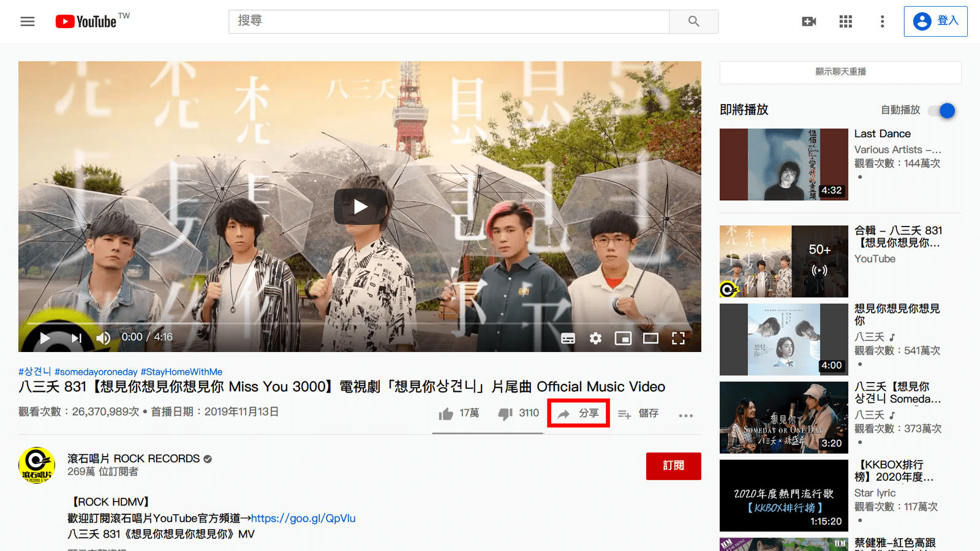Click the thumbs-up like button
980x551 pixels.
point(447,414)
